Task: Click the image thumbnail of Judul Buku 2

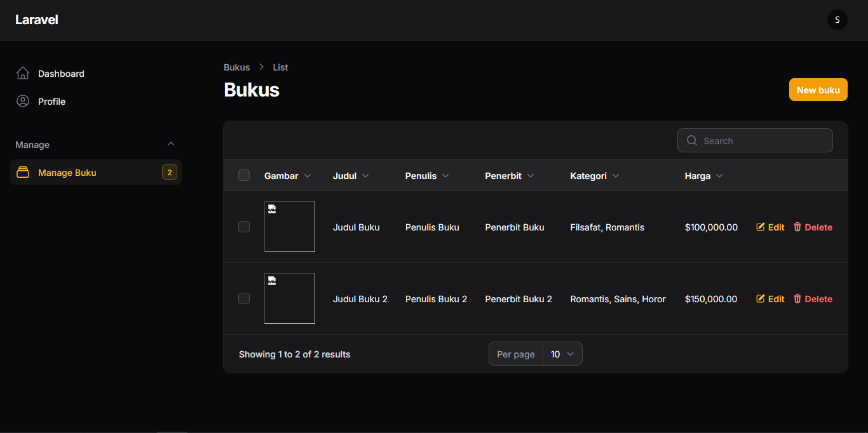Action: pos(290,298)
